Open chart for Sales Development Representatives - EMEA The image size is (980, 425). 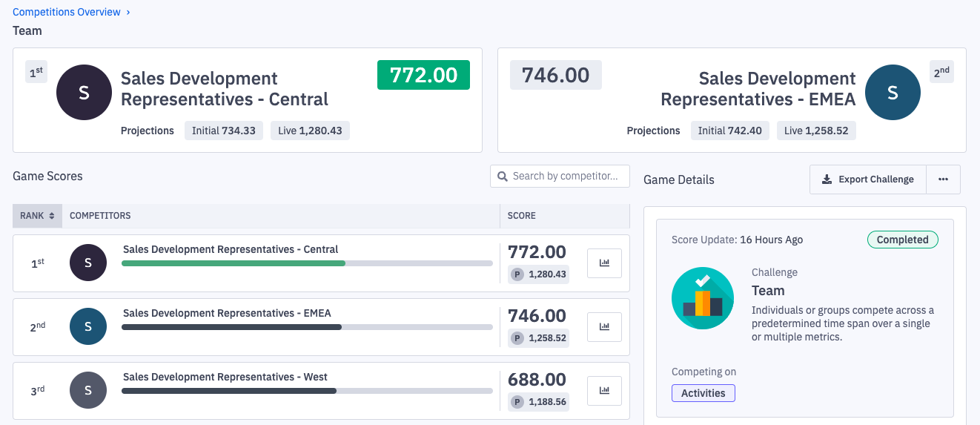(x=604, y=327)
